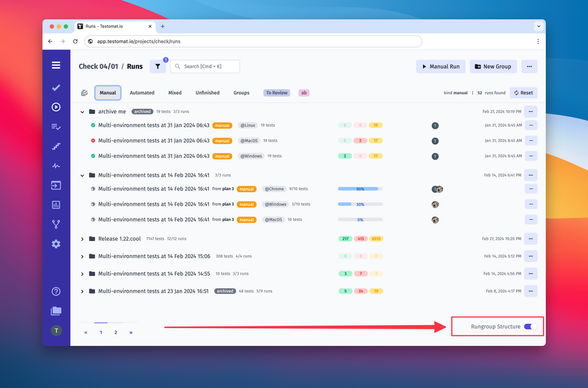Click the multi-select checklist icon beside Manual tab
The height and width of the screenshot is (388, 588).
(x=85, y=93)
